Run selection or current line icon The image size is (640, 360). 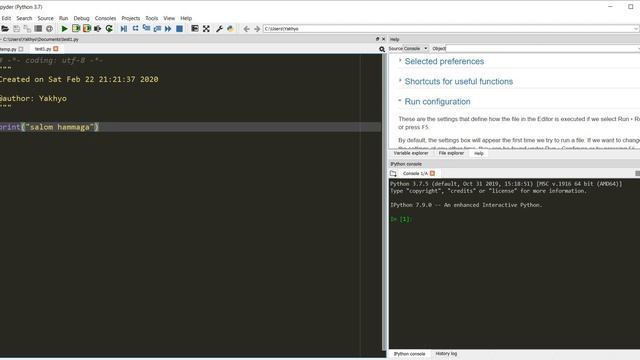point(98,29)
